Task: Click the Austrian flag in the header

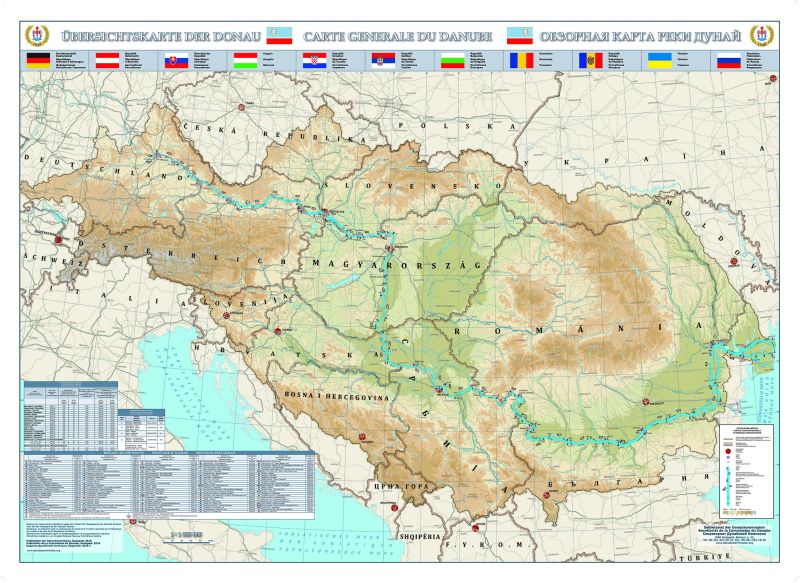Action: [107, 61]
